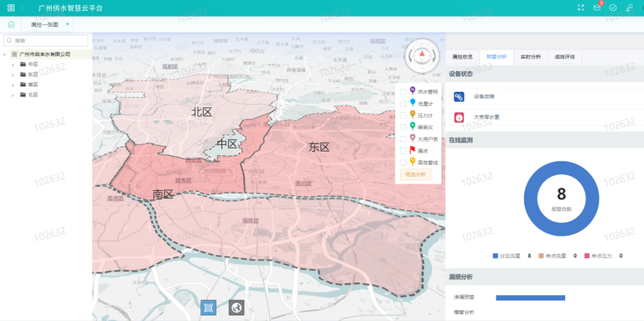Switch to 2D map view icon

point(208,308)
